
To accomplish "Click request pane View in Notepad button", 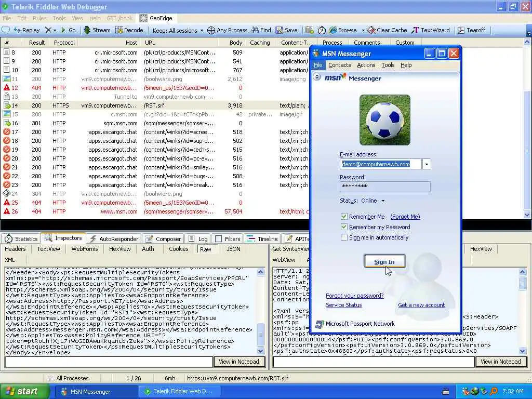I will click(x=239, y=362).
